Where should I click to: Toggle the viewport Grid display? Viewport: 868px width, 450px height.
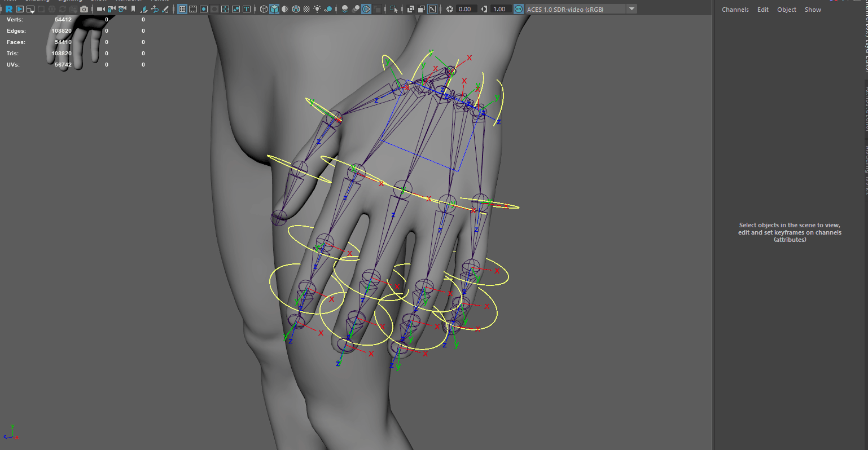click(182, 9)
